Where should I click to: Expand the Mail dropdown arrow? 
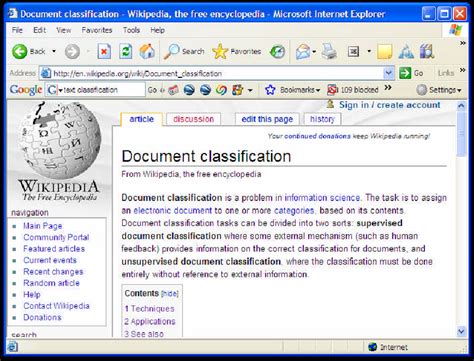[314, 52]
